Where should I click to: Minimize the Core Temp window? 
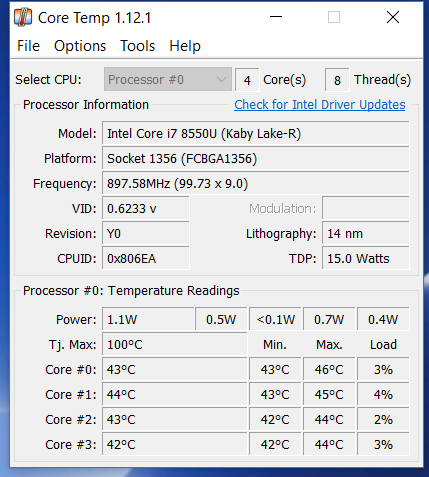point(276,17)
